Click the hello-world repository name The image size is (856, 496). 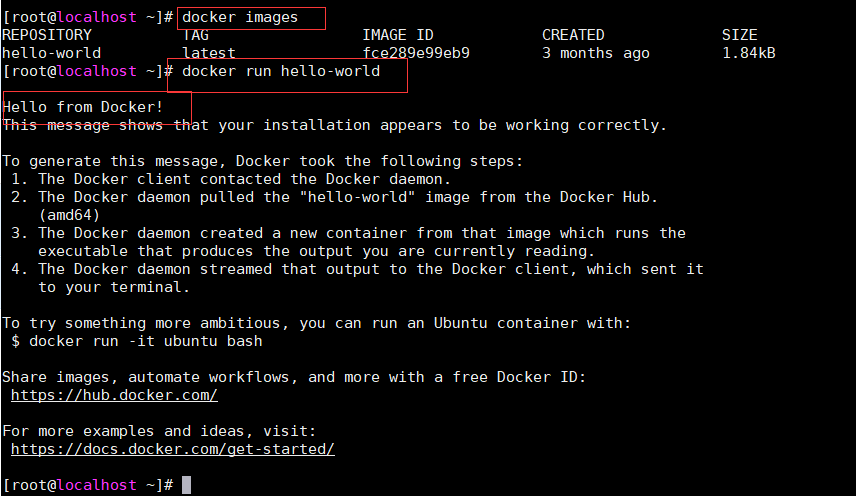click(51, 53)
